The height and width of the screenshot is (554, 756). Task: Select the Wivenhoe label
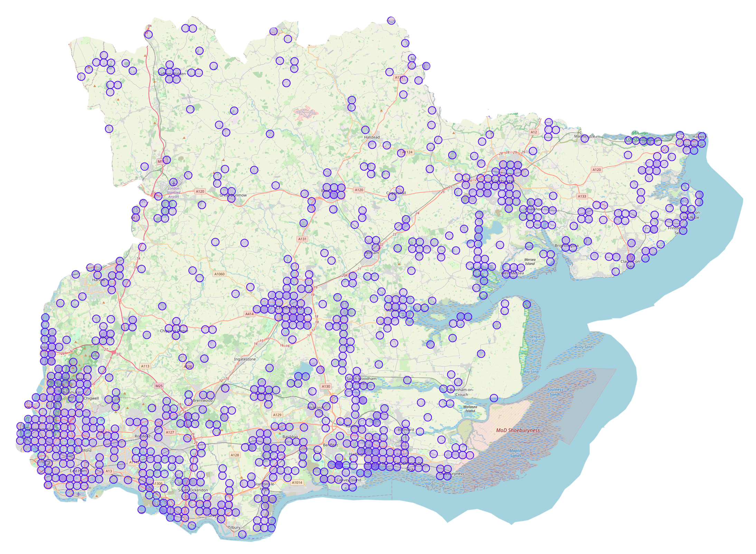click(533, 209)
